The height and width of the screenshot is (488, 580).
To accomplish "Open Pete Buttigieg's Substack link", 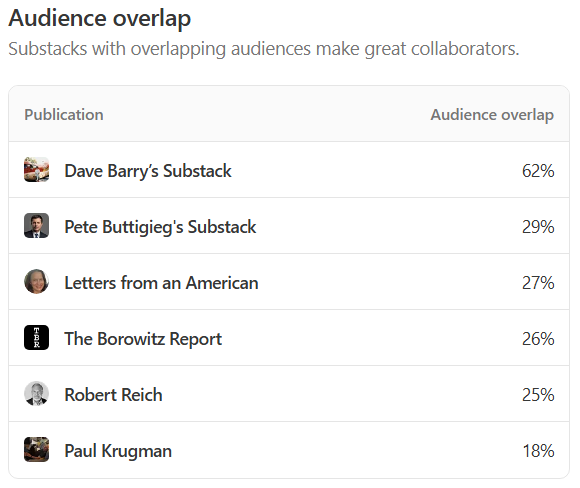I will 160,227.
